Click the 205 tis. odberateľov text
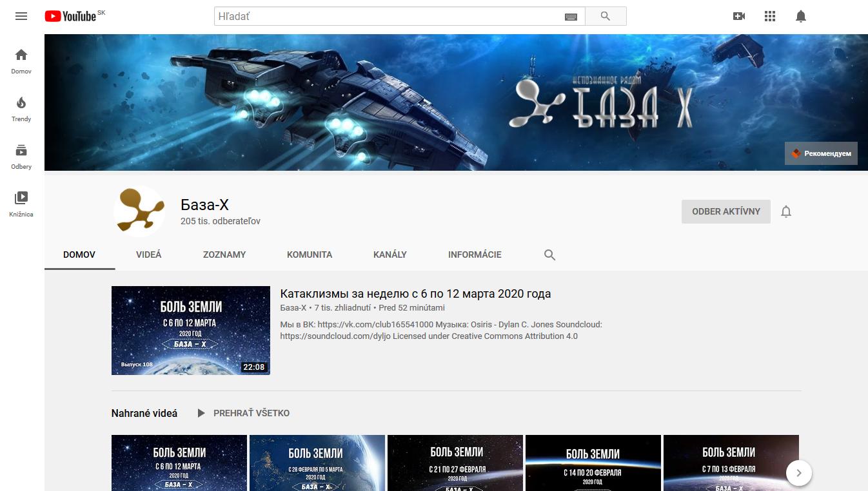This screenshot has width=868, height=491. (x=221, y=221)
